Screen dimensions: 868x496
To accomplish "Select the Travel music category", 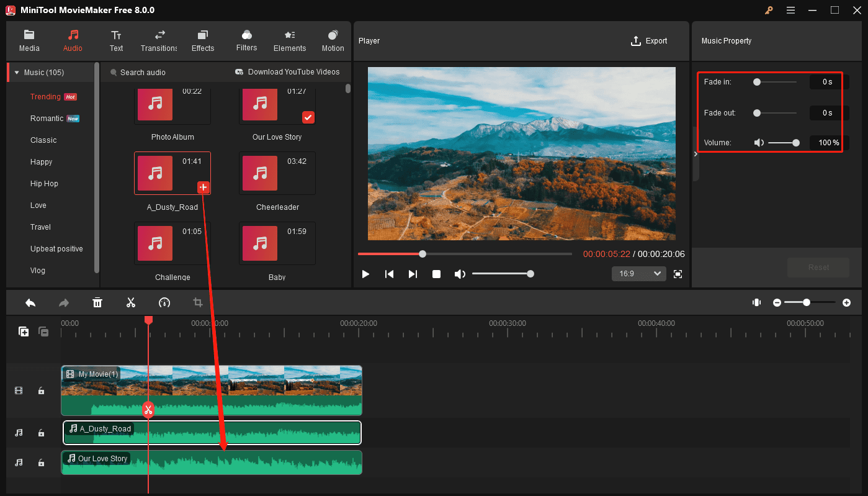I will click(41, 227).
